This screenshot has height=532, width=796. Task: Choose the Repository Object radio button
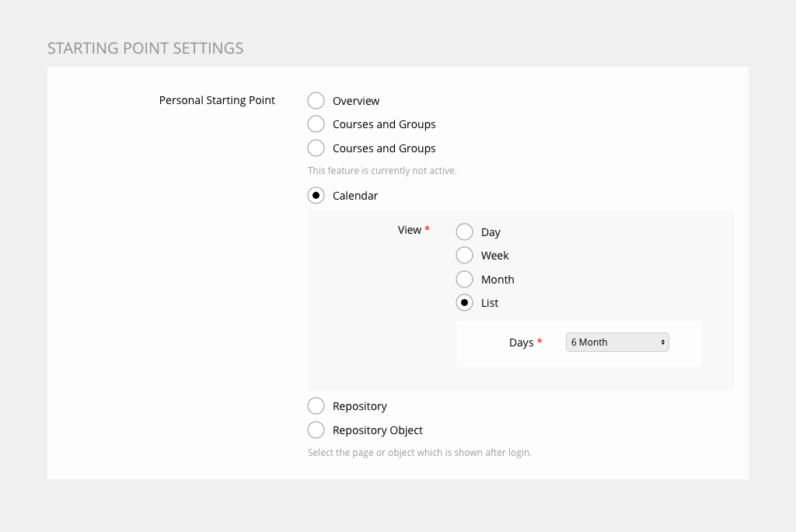pyautogui.click(x=316, y=430)
